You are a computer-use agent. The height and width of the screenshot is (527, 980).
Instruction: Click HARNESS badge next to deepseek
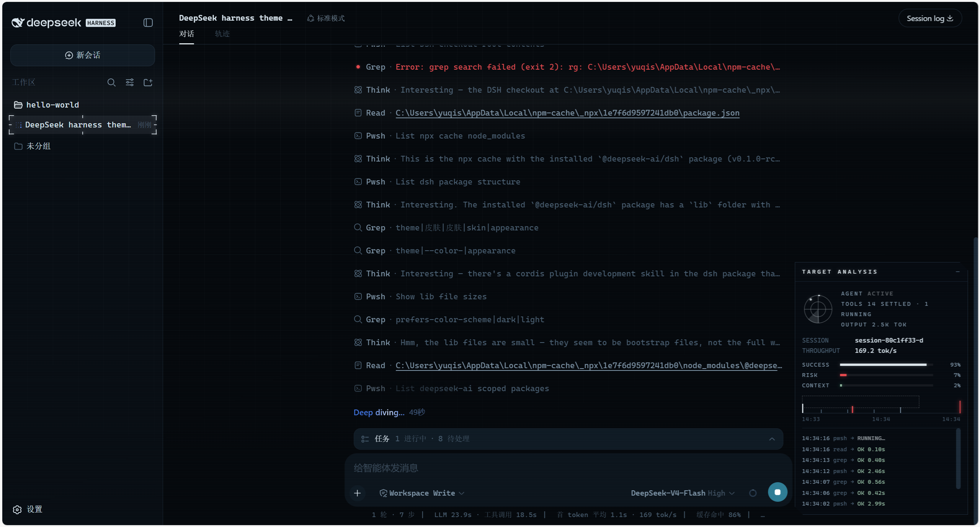[101, 23]
